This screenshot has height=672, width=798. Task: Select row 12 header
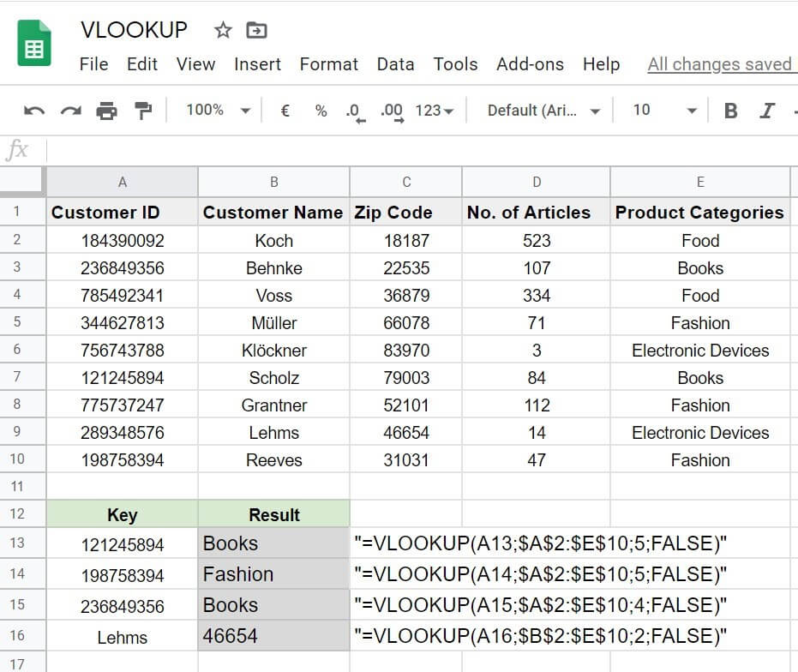point(22,513)
